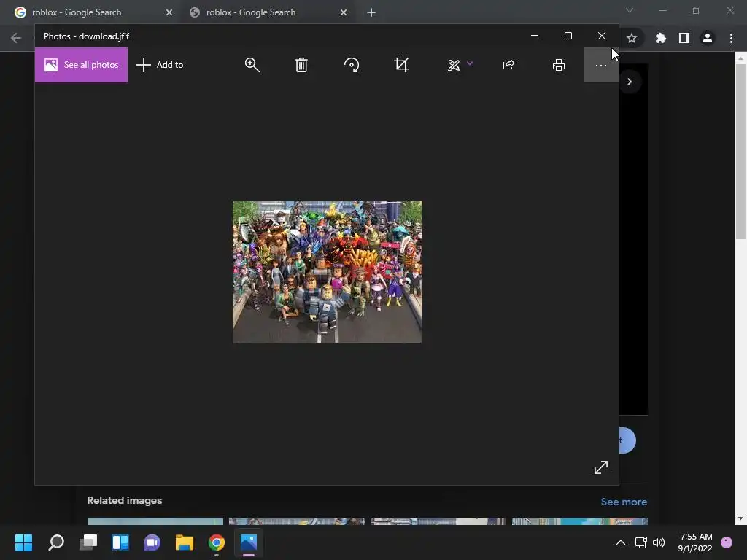Switch to Chrome on taskbar
Screen dimensions: 747x560
(x=216, y=542)
